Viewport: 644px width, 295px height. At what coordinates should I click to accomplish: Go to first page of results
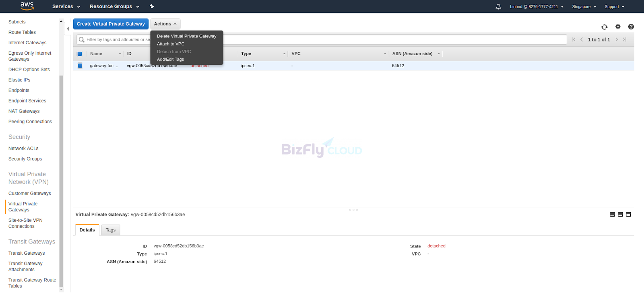click(x=574, y=39)
